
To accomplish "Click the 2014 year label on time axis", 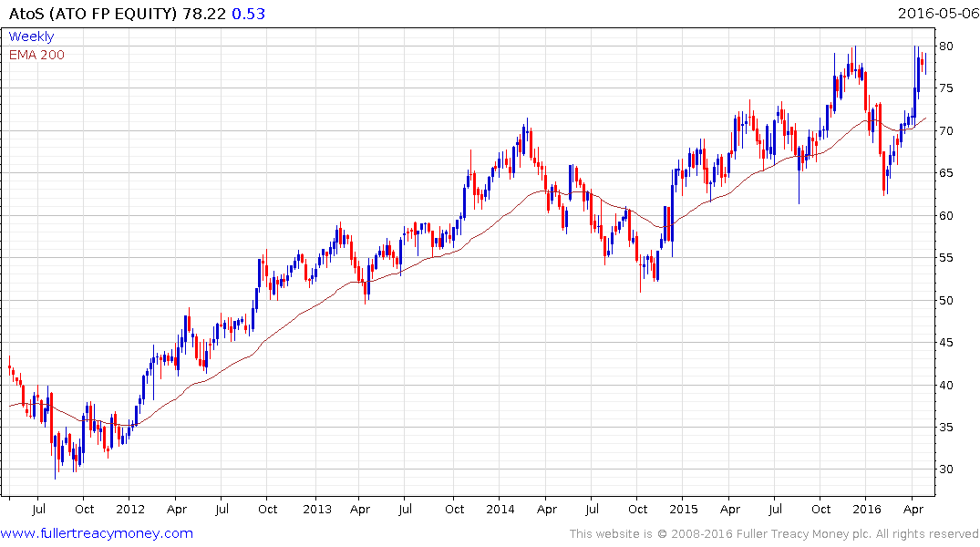I will (500, 509).
